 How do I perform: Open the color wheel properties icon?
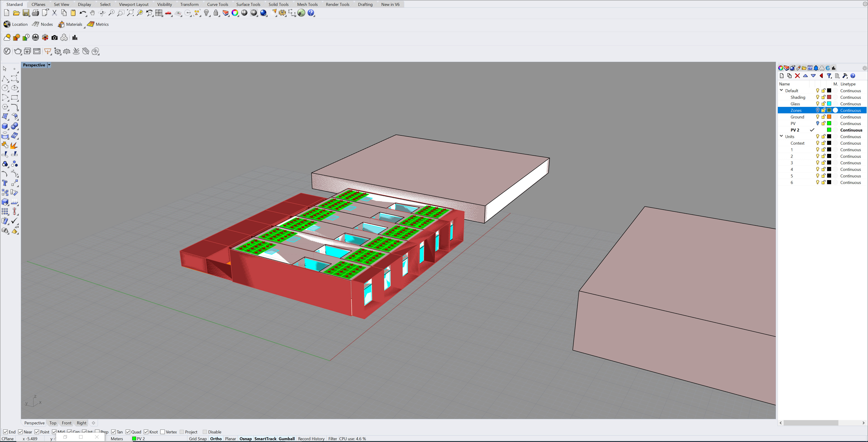[235, 13]
